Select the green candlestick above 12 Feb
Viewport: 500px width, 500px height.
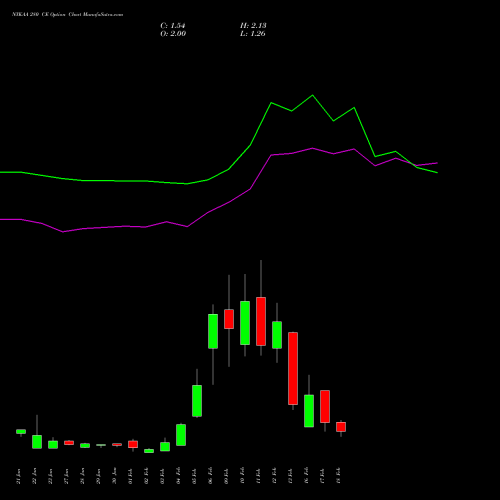click(x=277, y=335)
